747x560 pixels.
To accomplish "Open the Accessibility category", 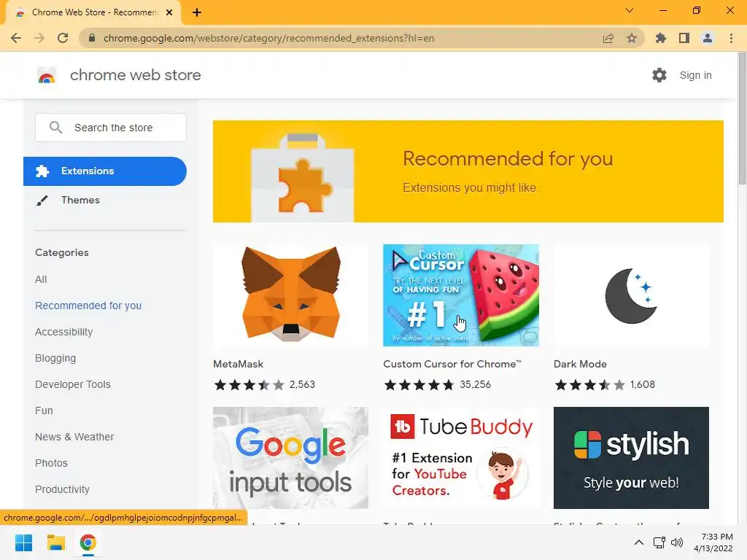I will point(64,332).
